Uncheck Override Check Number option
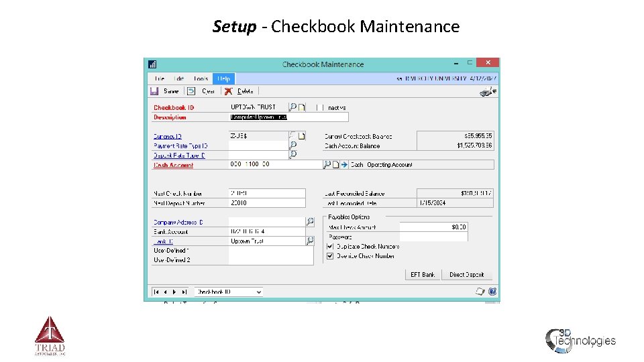This screenshot has width=644, height=362. [330, 255]
